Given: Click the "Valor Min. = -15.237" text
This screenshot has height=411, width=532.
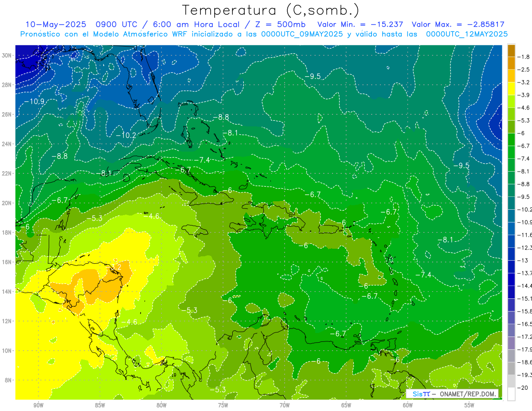Looking at the screenshot, I should (360, 24).
